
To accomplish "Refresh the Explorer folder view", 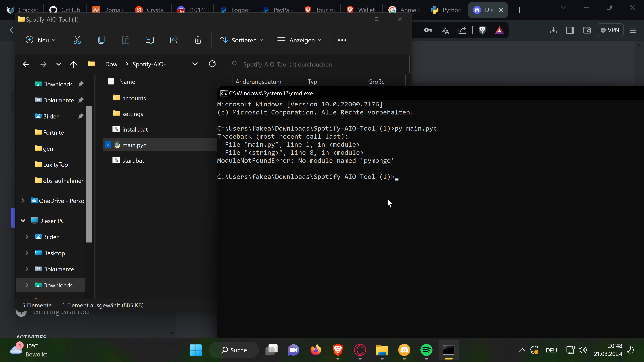I will pyautogui.click(x=212, y=64).
